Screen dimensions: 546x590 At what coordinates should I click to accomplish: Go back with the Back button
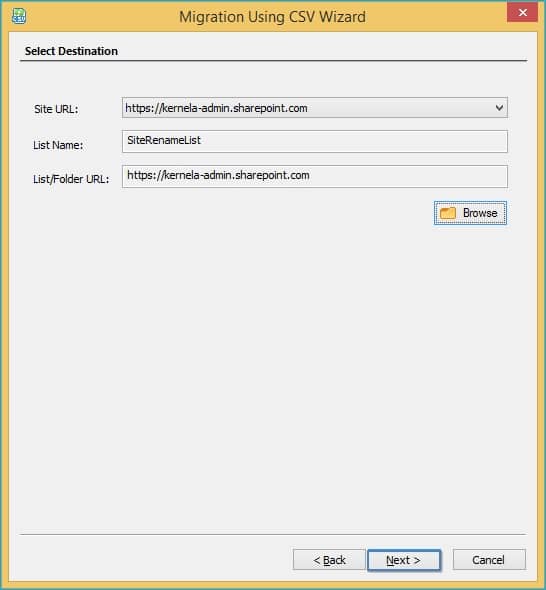click(329, 560)
